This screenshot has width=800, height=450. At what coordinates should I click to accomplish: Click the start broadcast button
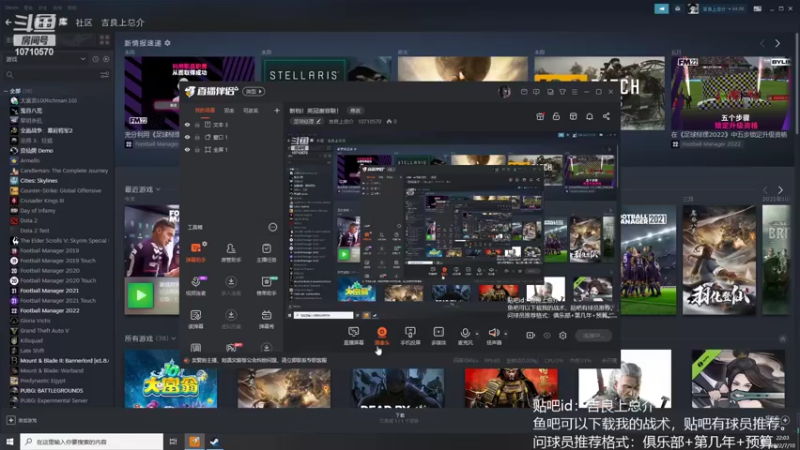593,335
